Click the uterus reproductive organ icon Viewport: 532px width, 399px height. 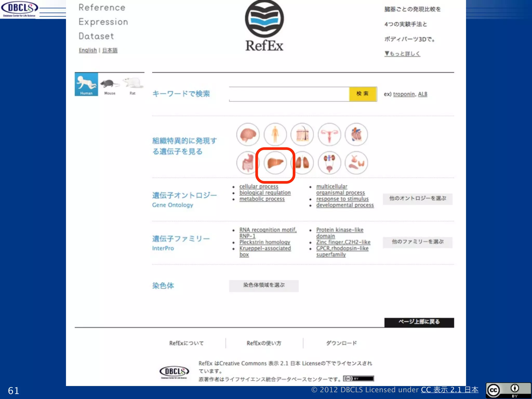coord(329,135)
